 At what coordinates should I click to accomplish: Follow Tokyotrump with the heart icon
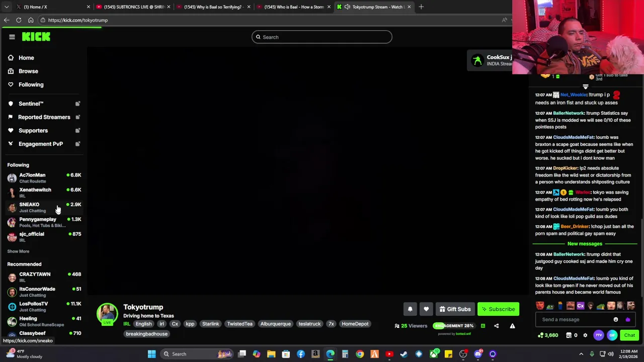pyautogui.click(x=426, y=309)
